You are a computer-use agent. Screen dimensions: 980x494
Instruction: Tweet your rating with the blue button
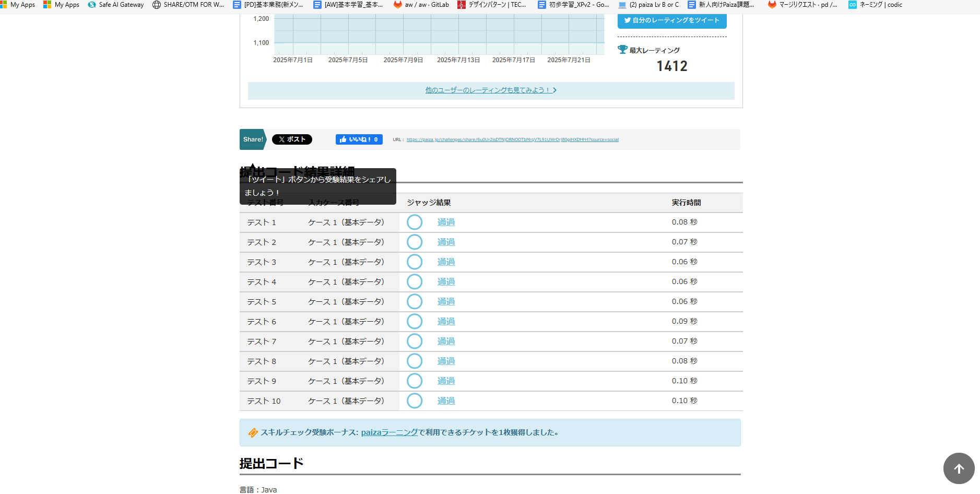click(x=671, y=20)
